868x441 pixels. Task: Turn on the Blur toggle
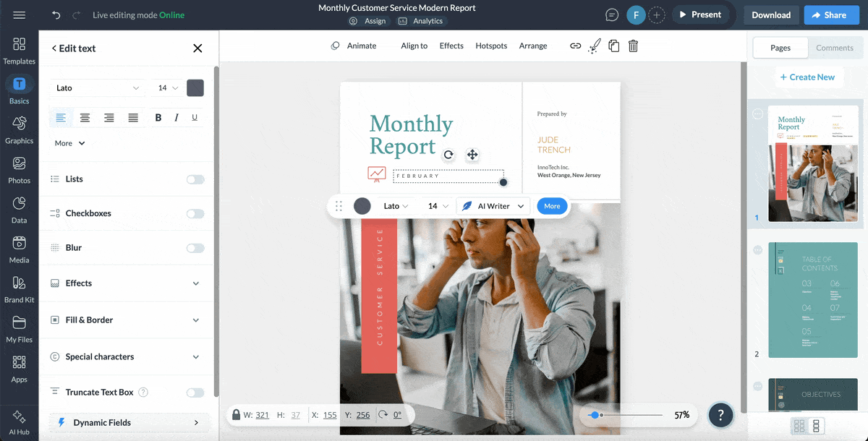tap(195, 247)
